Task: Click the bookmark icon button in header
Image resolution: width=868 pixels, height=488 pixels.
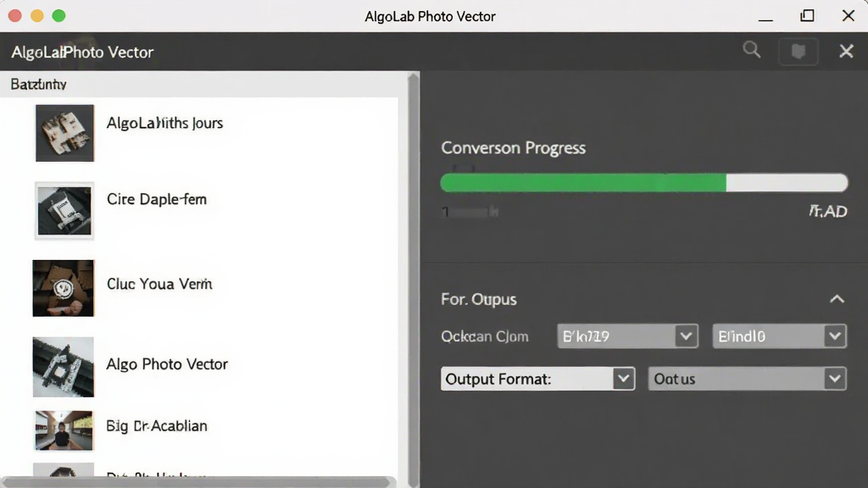Action: click(x=798, y=52)
